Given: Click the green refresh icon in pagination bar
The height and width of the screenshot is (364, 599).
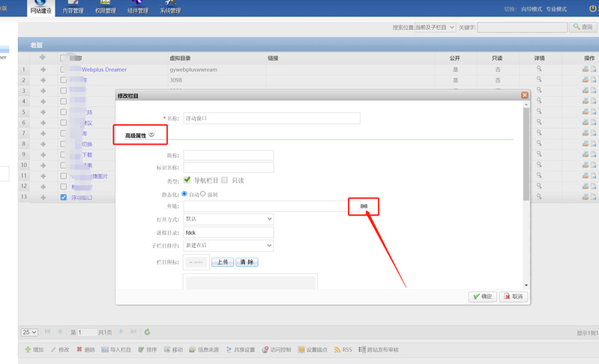Looking at the screenshot, I should 147,332.
